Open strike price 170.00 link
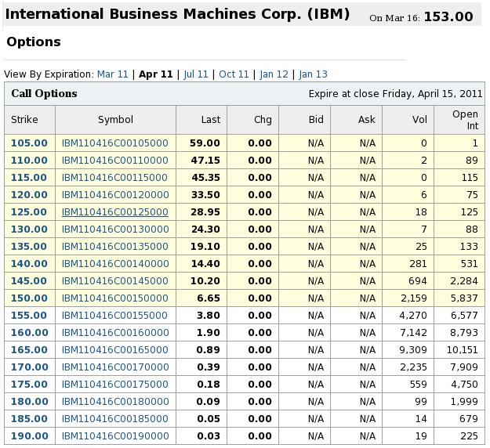This screenshot has height=448, width=490. (x=29, y=367)
